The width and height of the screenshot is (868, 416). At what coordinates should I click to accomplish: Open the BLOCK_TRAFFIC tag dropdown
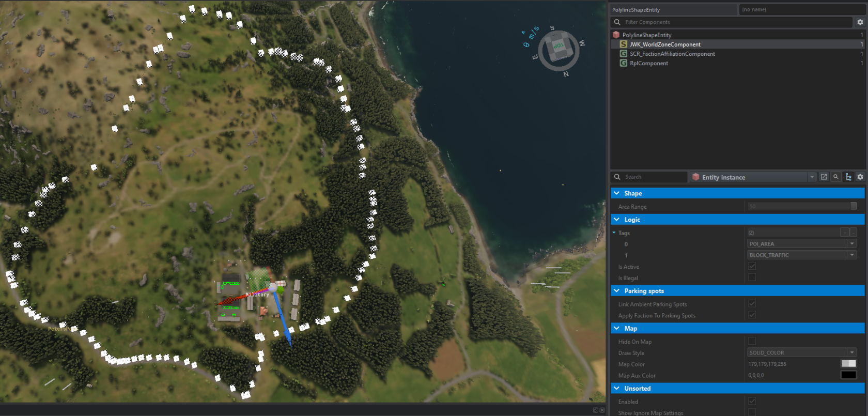tap(852, 255)
